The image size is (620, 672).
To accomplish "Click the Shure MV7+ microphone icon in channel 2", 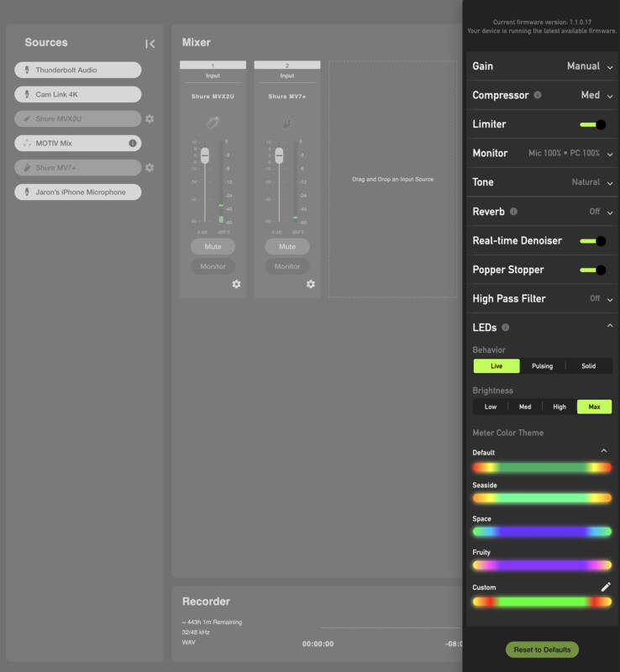I will tap(286, 123).
